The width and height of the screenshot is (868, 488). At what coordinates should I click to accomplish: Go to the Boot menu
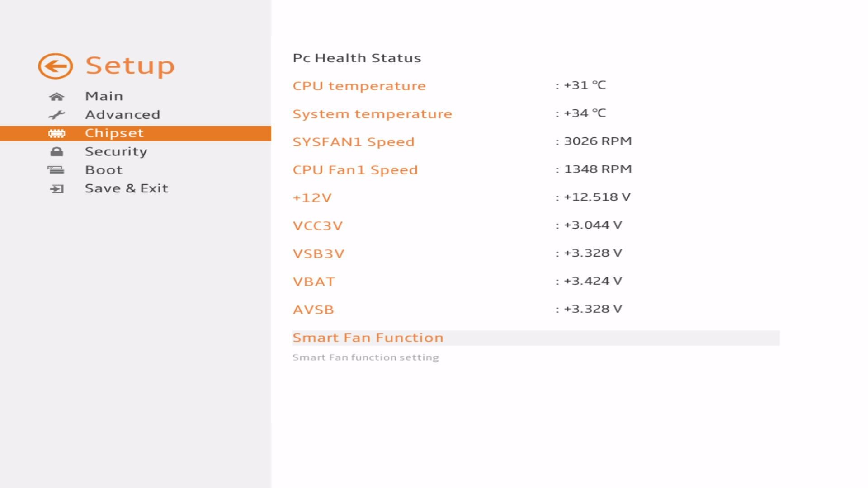point(104,170)
